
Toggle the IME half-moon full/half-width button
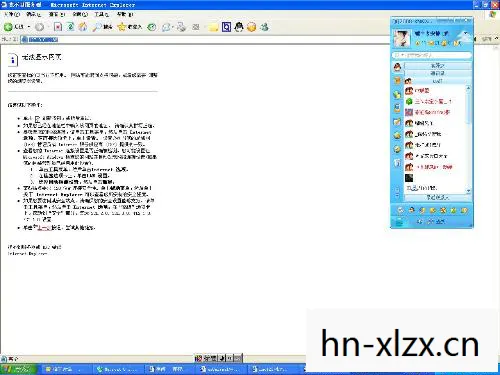[x=223, y=359]
